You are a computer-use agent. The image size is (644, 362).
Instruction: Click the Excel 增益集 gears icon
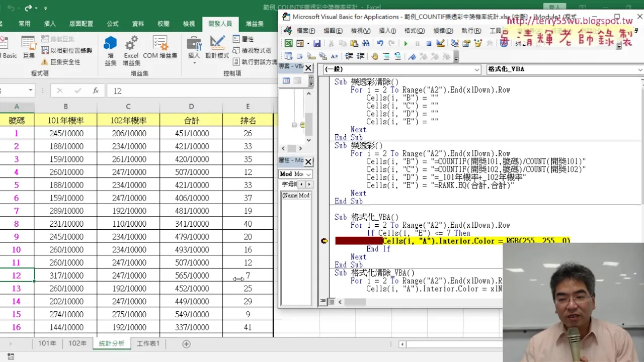click(x=131, y=50)
